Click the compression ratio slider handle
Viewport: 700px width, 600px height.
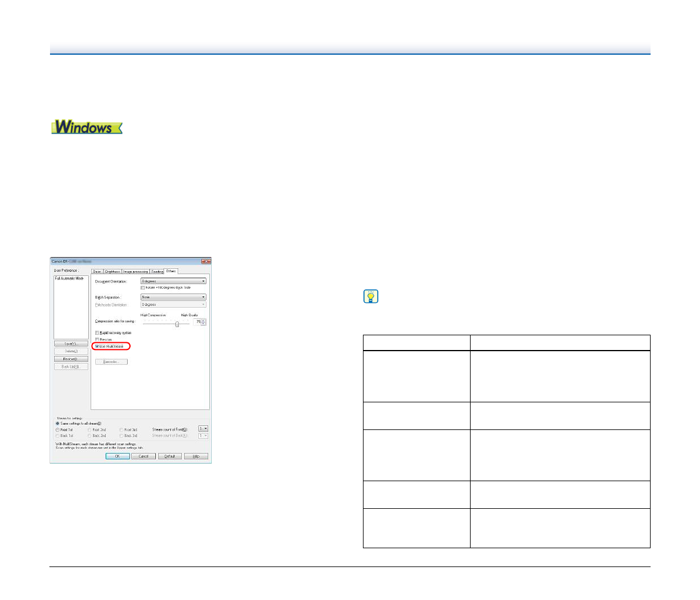177,324
